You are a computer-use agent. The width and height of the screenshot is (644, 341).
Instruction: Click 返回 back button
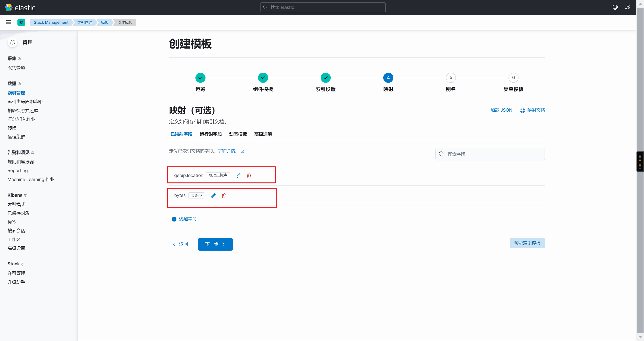coord(180,244)
